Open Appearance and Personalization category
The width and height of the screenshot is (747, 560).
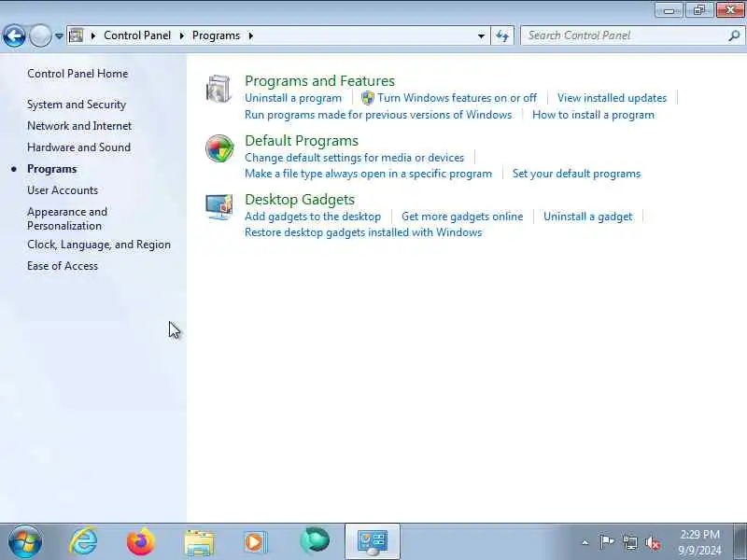point(67,218)
